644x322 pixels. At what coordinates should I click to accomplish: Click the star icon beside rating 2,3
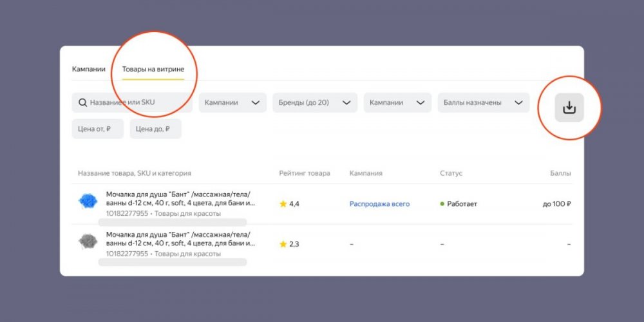click(x=283, y=244)
